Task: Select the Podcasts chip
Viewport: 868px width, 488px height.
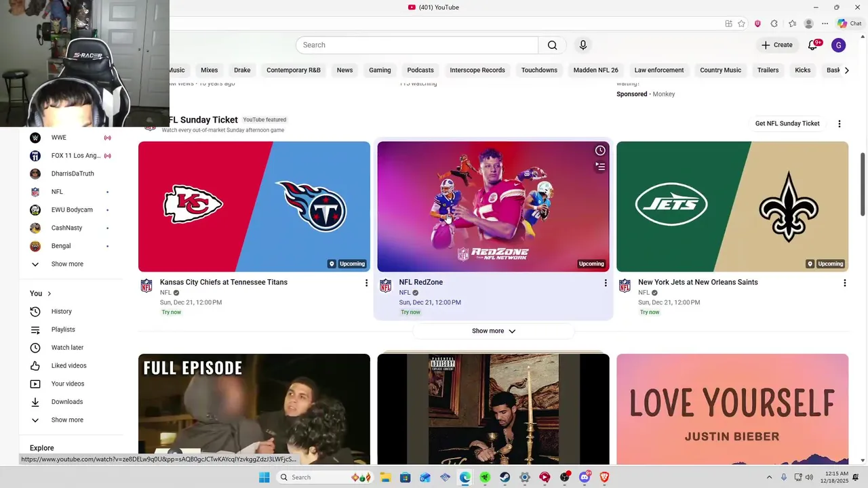Action: click(420, 70)
